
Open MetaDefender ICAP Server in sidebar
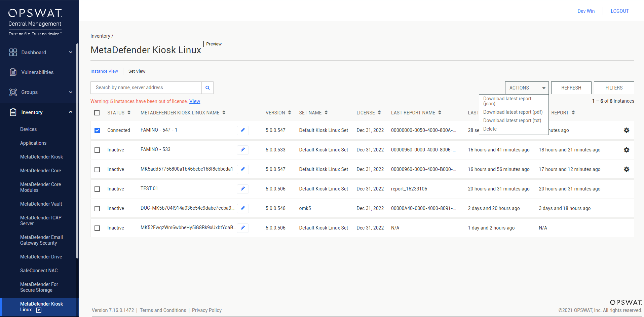[x=41, y=220]
